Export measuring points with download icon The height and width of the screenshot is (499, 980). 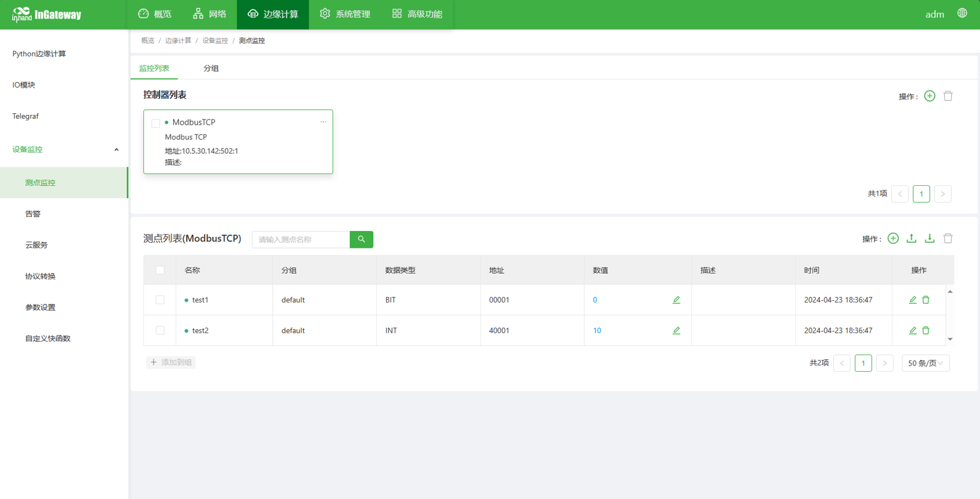(x=930, y=238)
